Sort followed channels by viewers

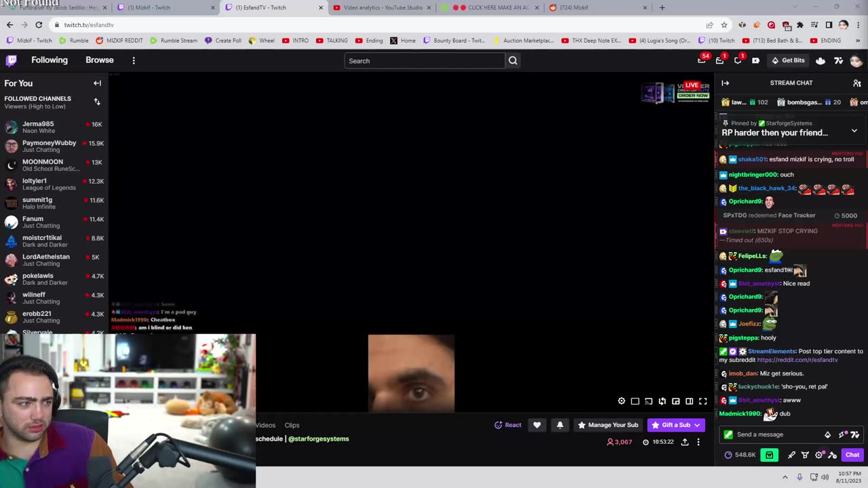pos(97,102)
